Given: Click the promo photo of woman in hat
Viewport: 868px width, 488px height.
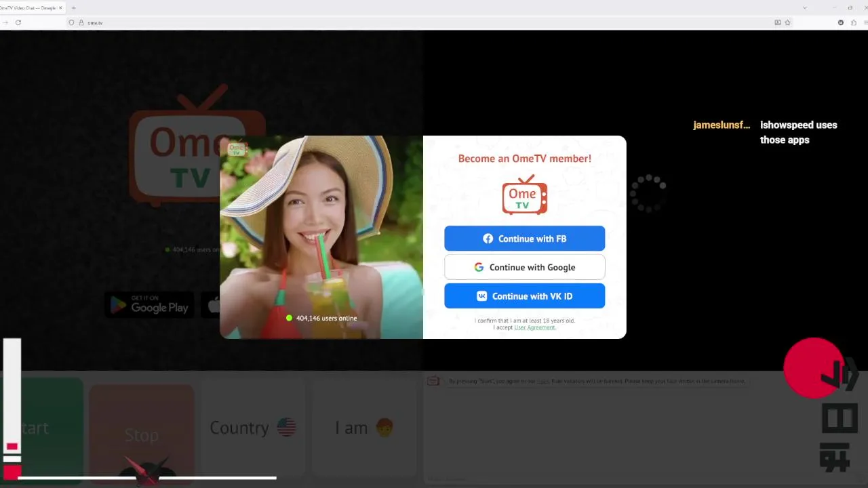Looking at the screenshot, I should [321, 237].
